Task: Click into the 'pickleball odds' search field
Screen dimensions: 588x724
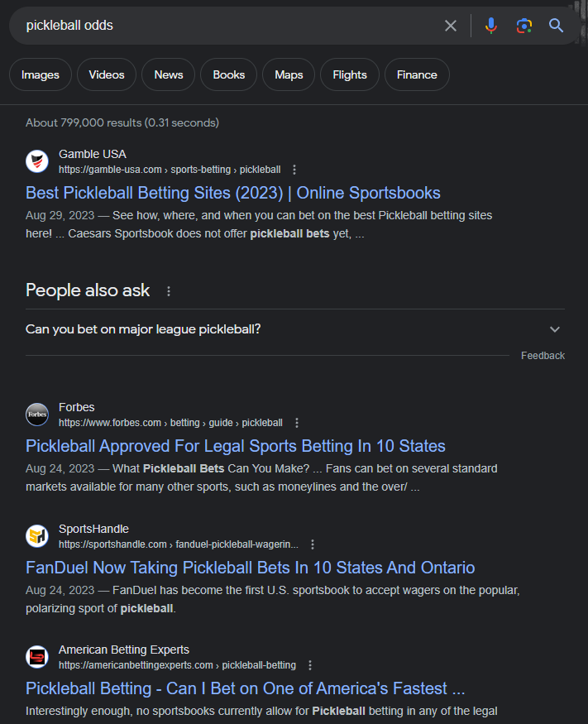Action: (x=226, y=26)
